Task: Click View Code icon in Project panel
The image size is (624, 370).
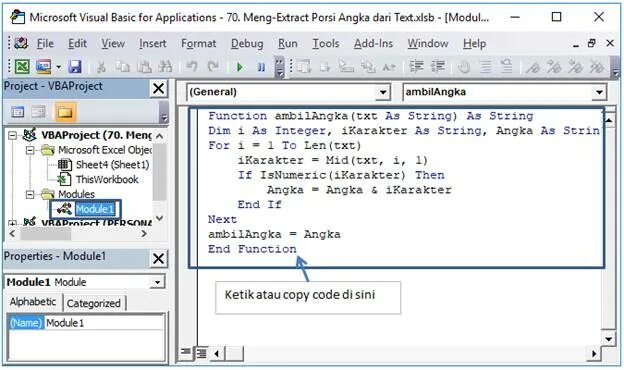Action: [18, 112]
